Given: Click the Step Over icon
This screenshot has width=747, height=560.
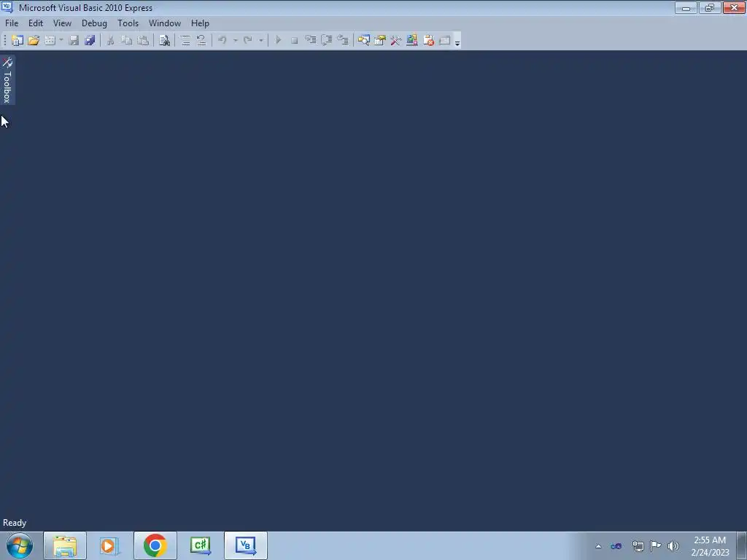Looking at the screenshot, I should click(x=327, y=41).
